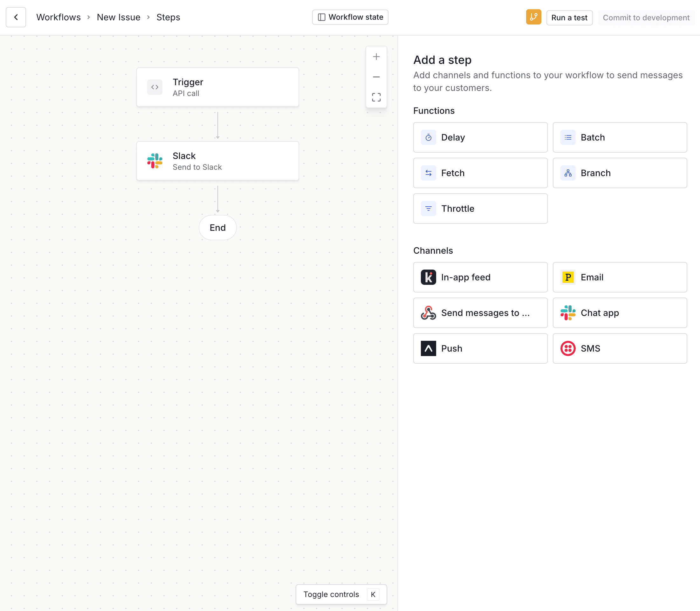Add a Branch function step
Image resolution: width=700 pixels, height=611 pixels.
click(619, 173)
